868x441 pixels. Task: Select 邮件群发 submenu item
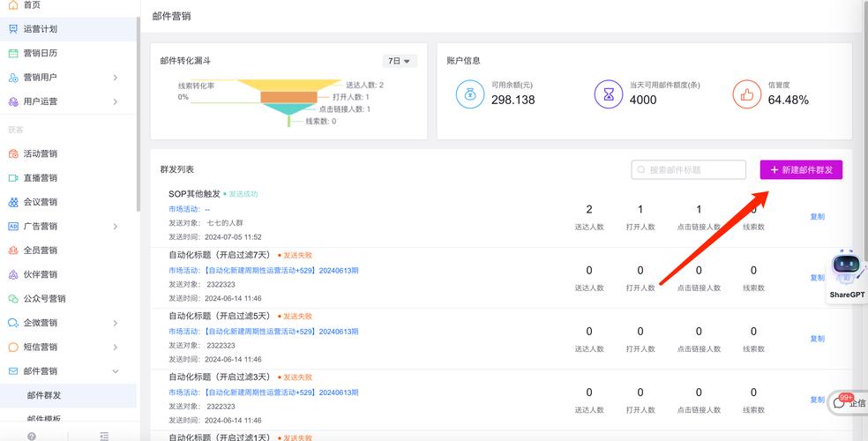point(44,394)
